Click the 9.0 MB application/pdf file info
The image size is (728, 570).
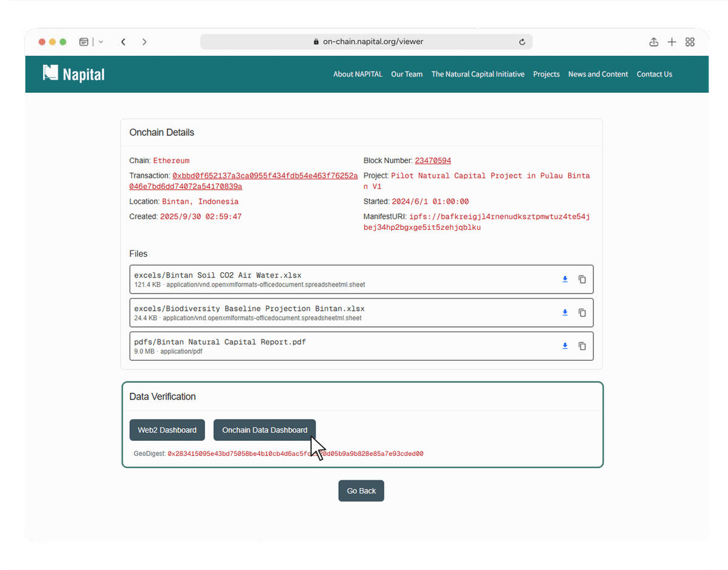tap(168, 351)
